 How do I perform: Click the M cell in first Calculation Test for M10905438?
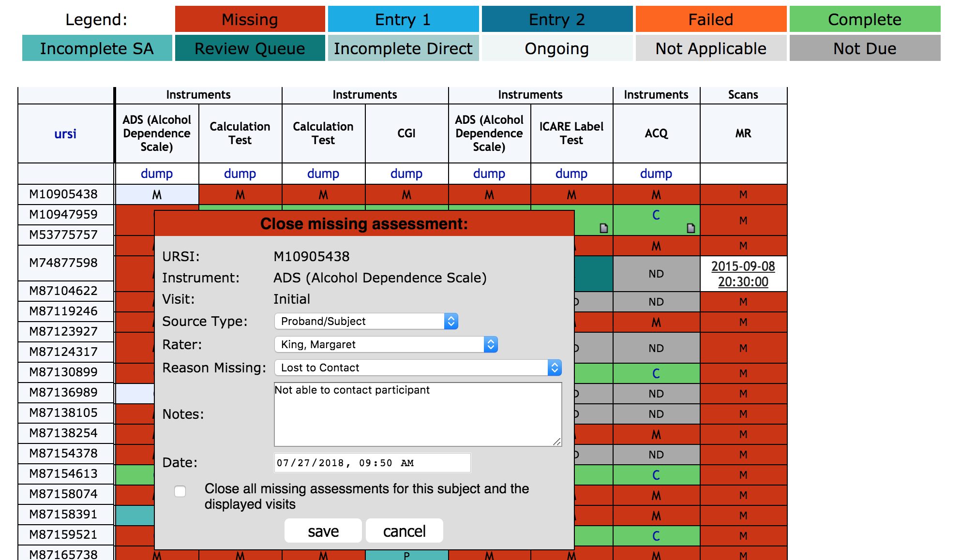click(x=240, y=194)
